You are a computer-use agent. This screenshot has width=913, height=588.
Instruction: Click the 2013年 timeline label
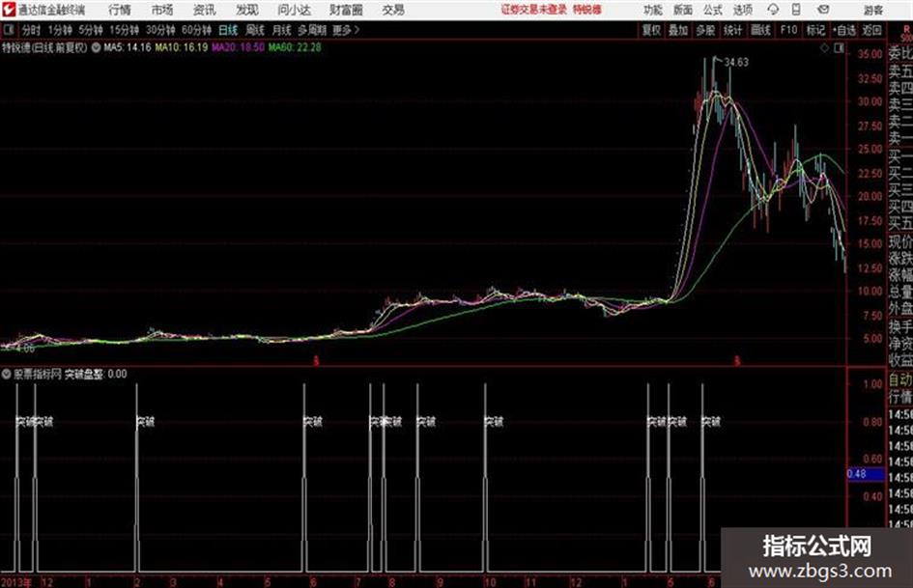(x=16, y=582)
